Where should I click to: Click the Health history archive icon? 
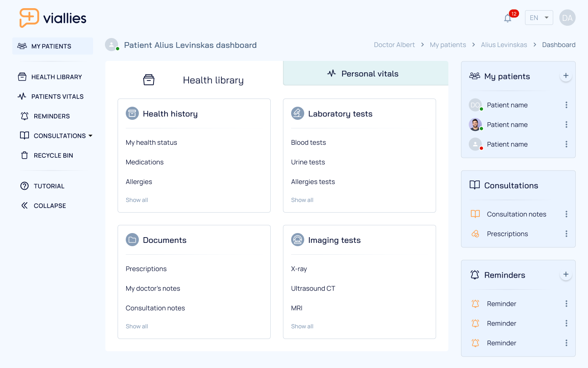click(132, 113)
